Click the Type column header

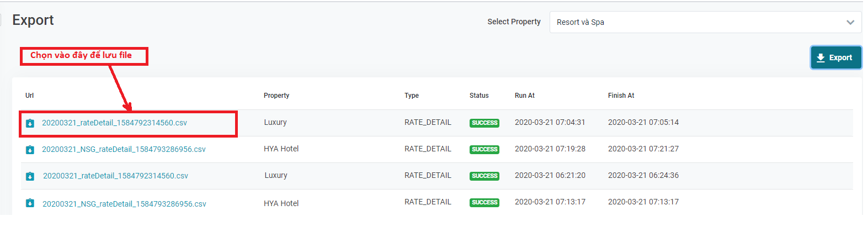[x=412, y=96]
